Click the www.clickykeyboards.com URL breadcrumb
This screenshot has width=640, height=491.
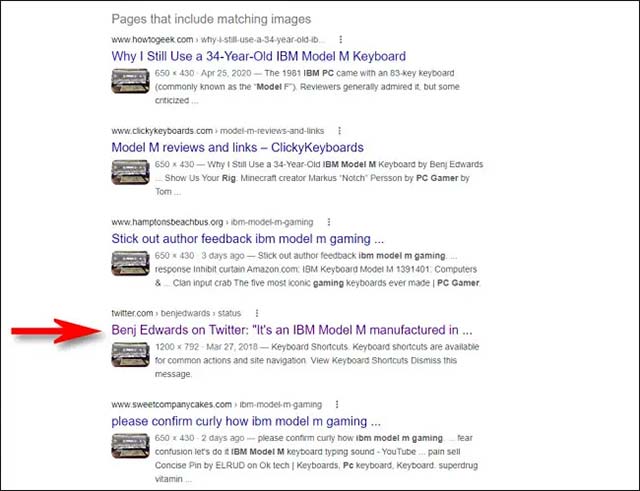(x=218, y=131)
